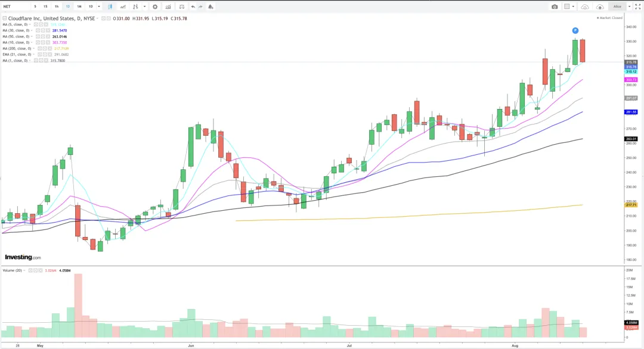Open the Cloudflare Inc title dropdown arrow

tap(97, 18)
